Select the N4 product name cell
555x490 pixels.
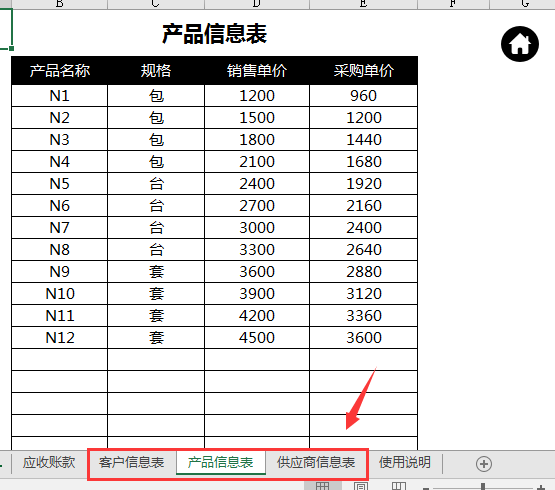tap(59, 161)
